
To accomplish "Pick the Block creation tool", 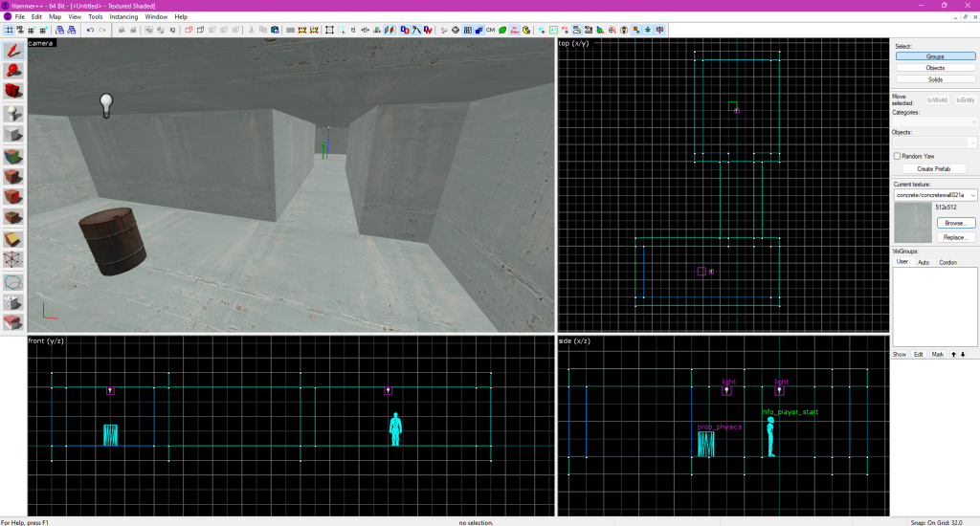I will coord(13,134).
